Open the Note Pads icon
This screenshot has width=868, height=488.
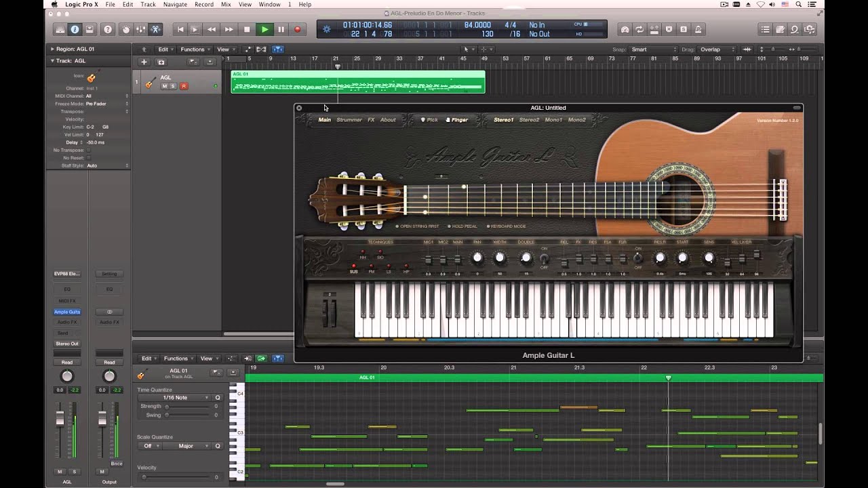pos(781,29)
